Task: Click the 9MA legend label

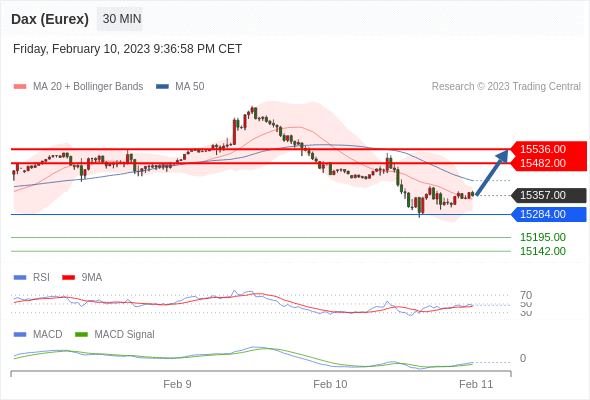Action: (92, 278)
